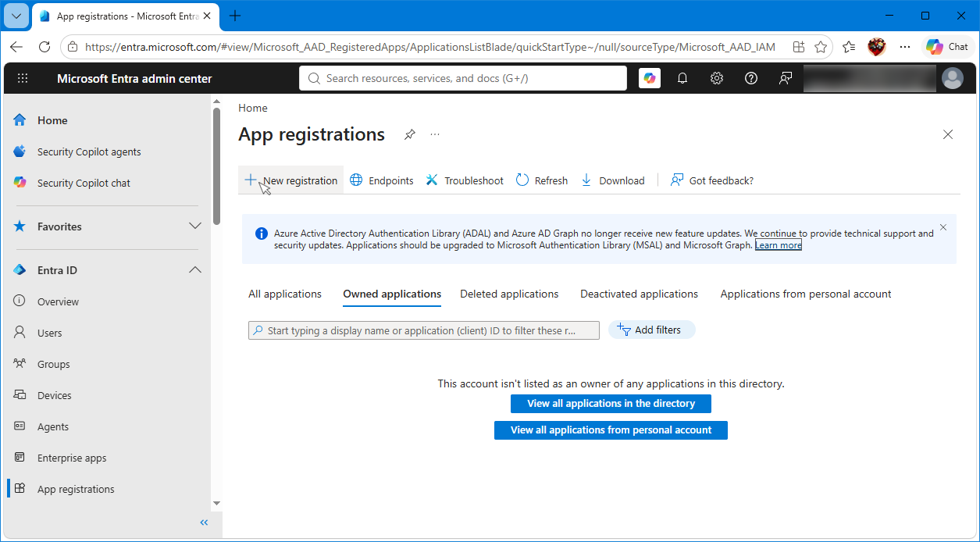The width and height of the screenshot is (980, 542).
Task: Open the Settings gear in Entra header
Action: (717, 78)
